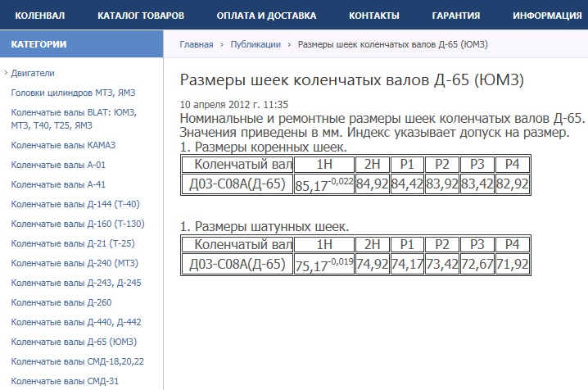Select Коленчатые валы СМД-18,20,22 link
The height and width of the screenshot is (390, 588).
click(x=77, y=361)
